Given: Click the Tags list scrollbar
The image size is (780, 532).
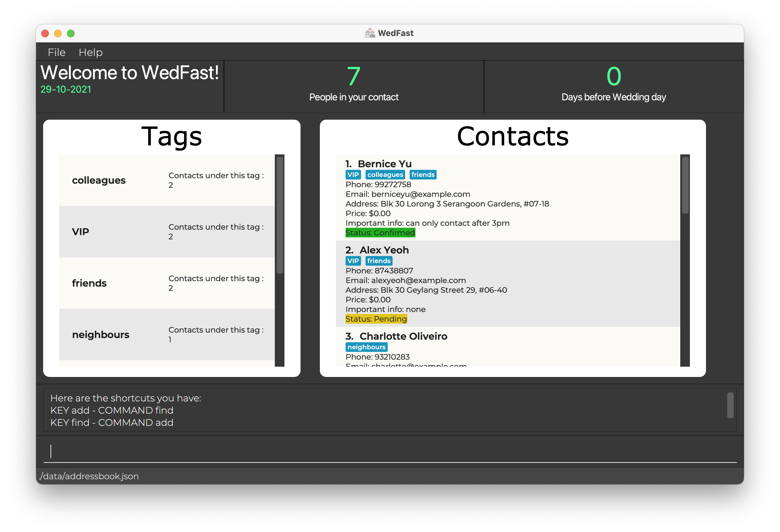Looking at the screenshot, I should 280,215.
